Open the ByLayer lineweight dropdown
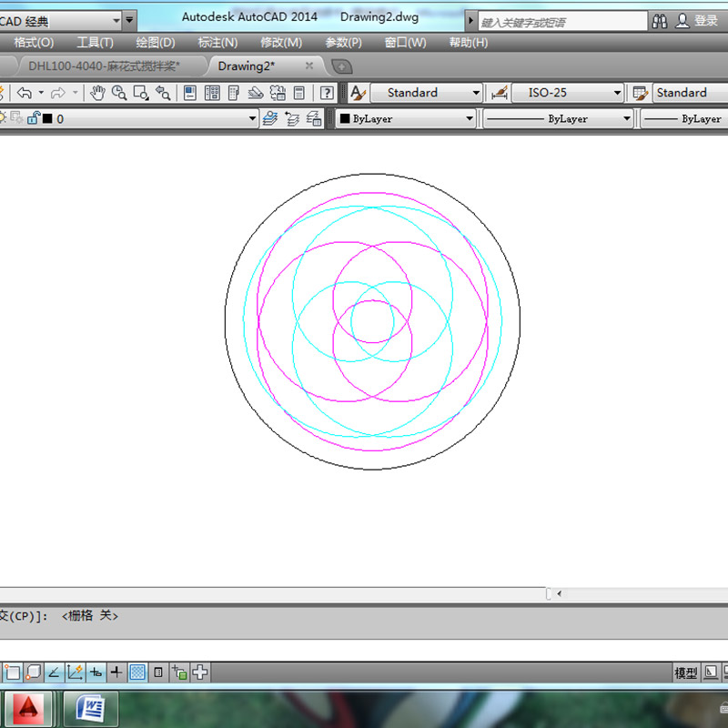This screenshot has width=728, height=728. click(x=684, y=119)
